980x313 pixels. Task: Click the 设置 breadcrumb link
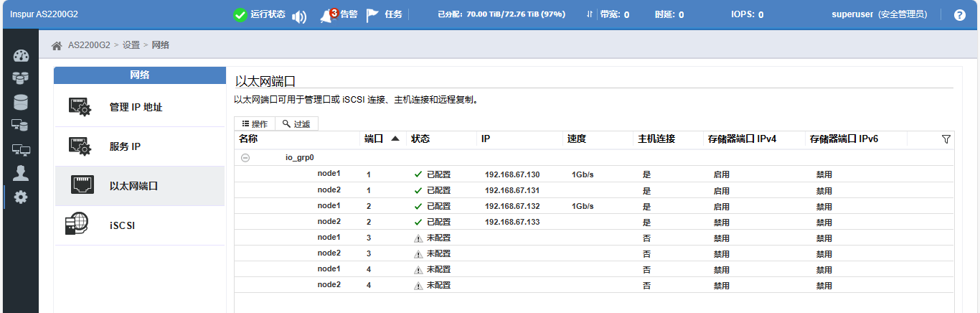point(131,45)
